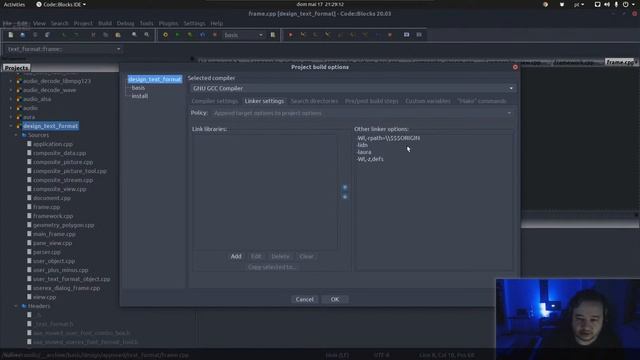The width and height of the screenshot is (640, 360).
Task: Click the Save all files toolbar icon
Action: [47, 35]
